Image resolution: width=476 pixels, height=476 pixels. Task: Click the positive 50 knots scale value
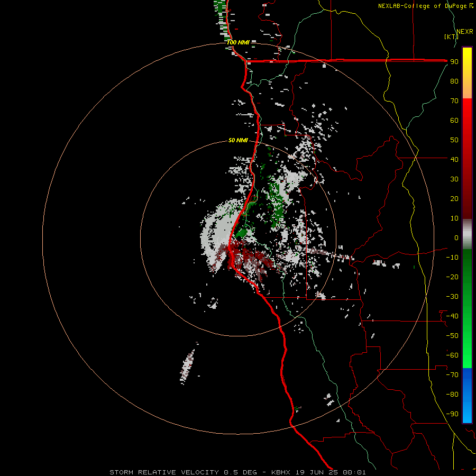(454, 140)
